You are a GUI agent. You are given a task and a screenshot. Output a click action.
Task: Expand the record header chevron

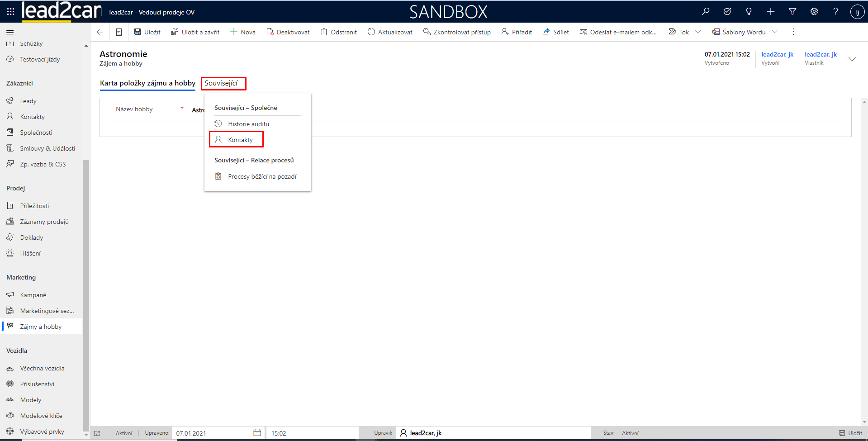(852, 59)
